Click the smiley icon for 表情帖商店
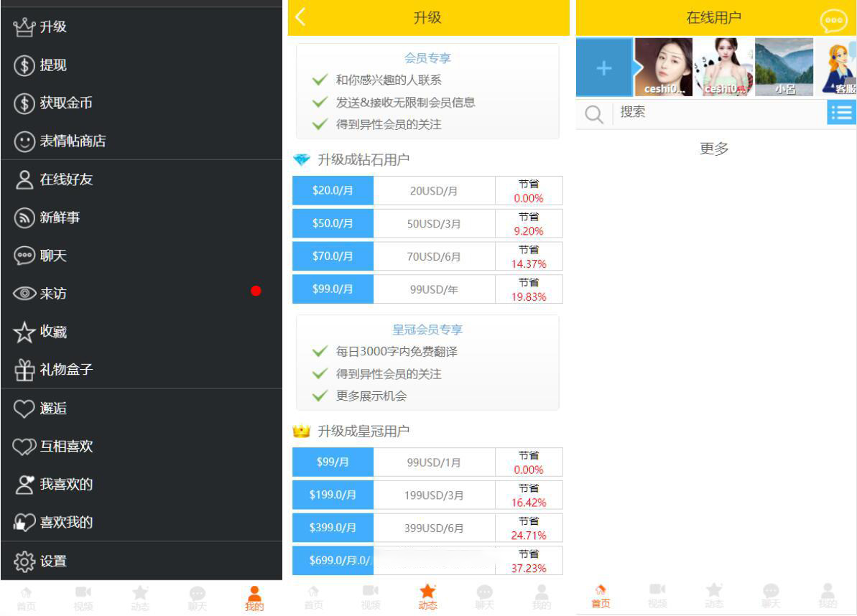The image size is (857, 616). [x=24, y=141]
